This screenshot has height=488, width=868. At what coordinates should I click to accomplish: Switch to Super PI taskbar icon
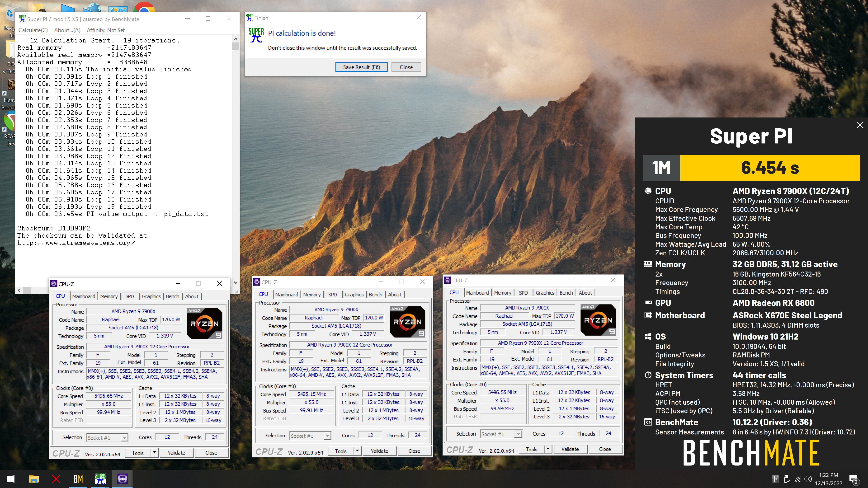[100, 479]
